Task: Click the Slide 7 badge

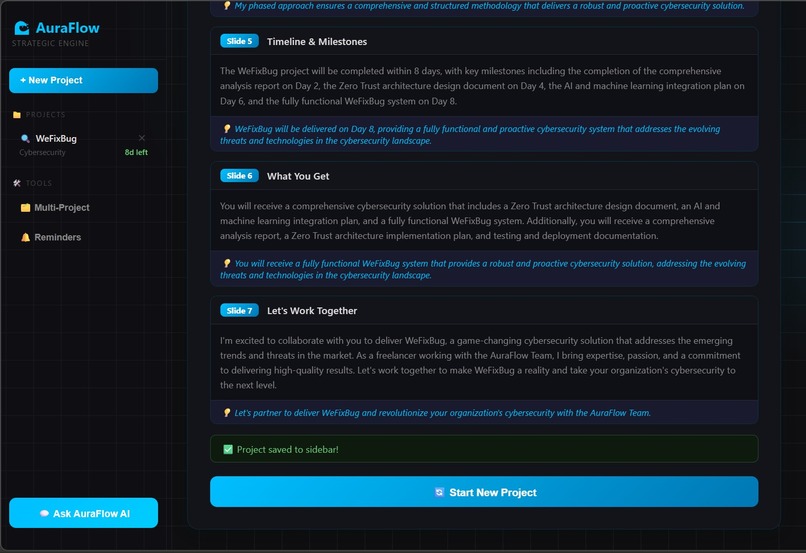Action: point(239,310)
